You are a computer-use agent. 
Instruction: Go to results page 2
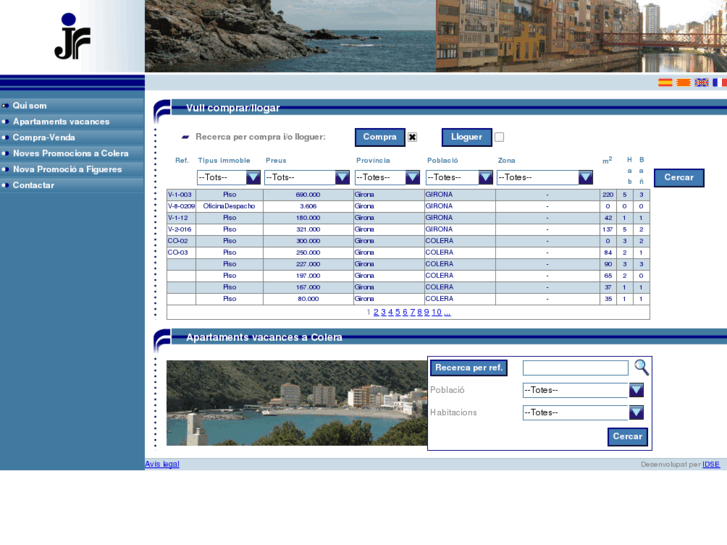tap(376, 313)
